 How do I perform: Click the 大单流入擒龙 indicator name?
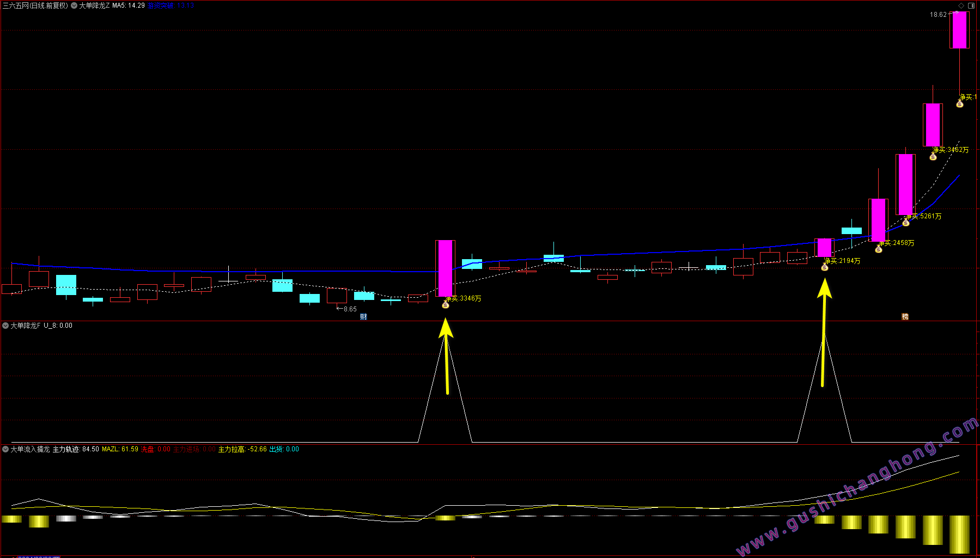click(x=30, y=449)
